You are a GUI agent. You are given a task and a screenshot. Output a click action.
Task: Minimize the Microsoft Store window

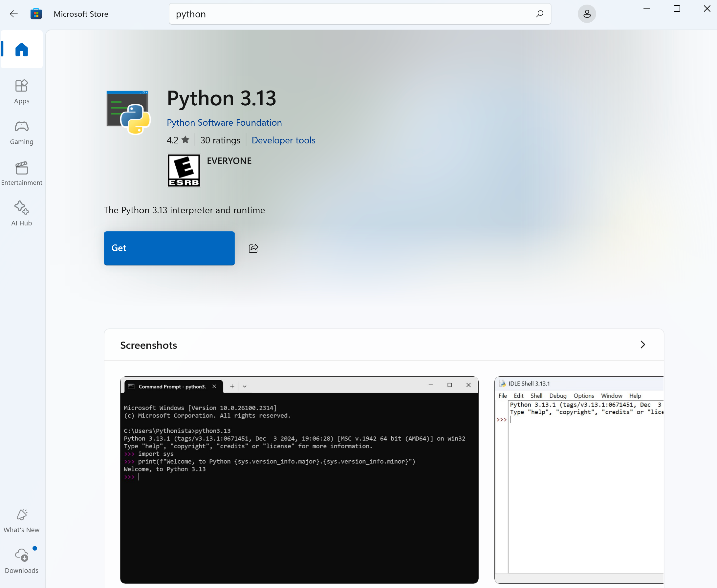646,9
